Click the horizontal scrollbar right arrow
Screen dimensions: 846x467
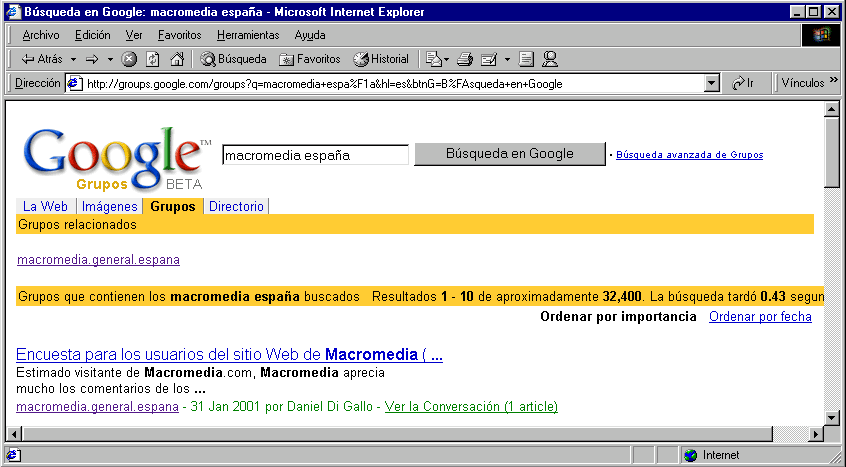[x=816, y=434]
